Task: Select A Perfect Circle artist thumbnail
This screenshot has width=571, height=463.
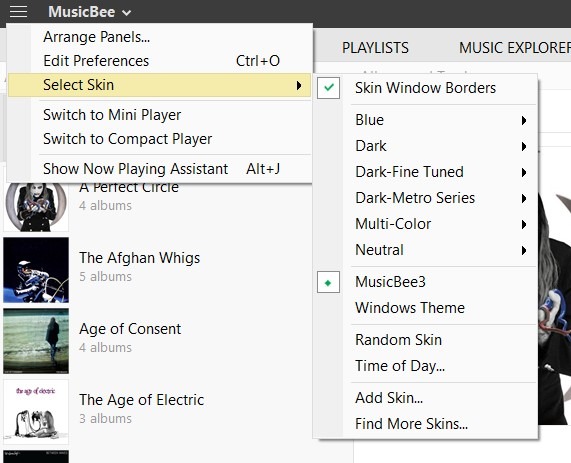Action: point(36,206)
